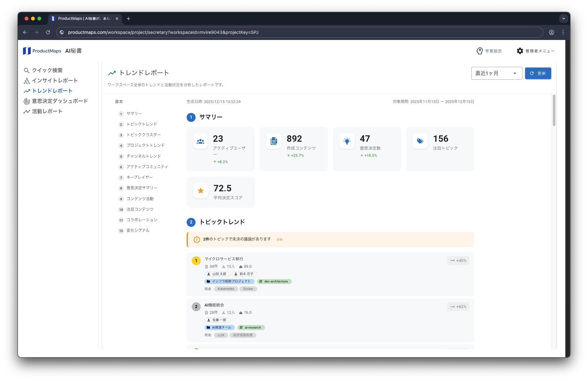The width and height of the screenshot is (588, 381).
Task: Click the featured topics tag icon
Action: [x=420, y=141]
